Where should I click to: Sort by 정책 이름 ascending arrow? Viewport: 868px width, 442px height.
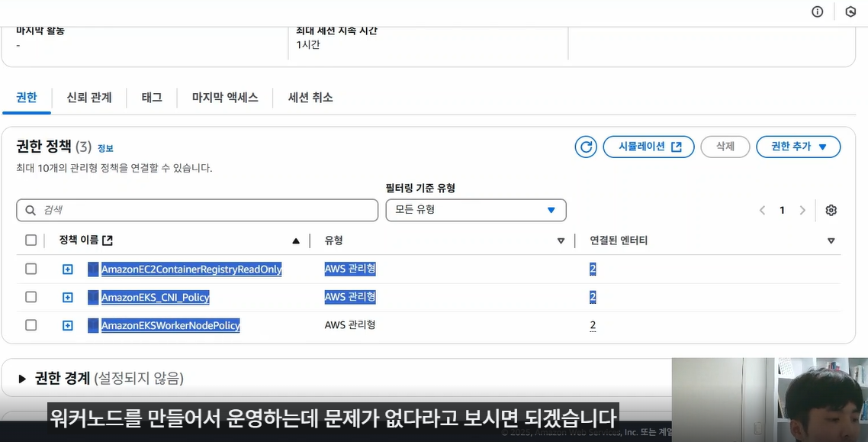click(296, 240)
